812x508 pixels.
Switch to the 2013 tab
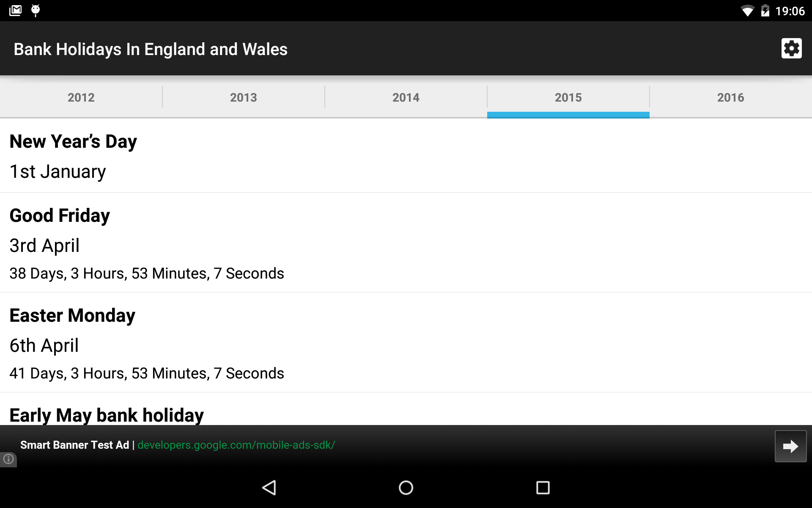(244, 97)
